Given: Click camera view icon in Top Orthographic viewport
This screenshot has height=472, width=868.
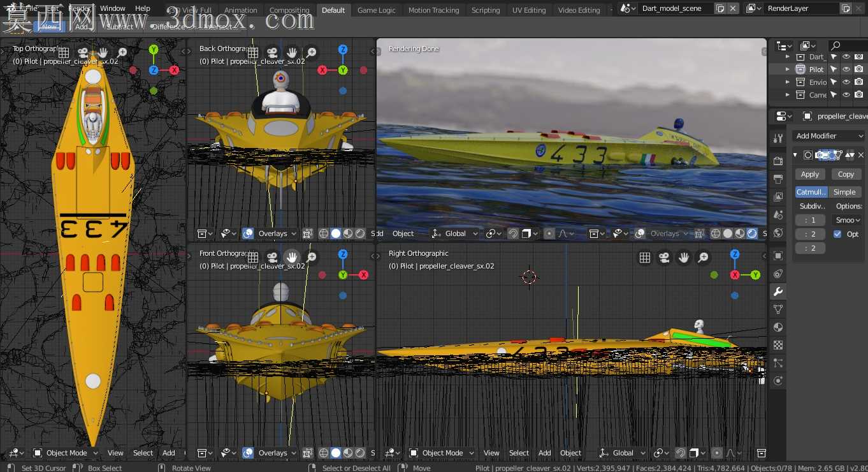Looking at the screenshot, I should coord(83,52).
